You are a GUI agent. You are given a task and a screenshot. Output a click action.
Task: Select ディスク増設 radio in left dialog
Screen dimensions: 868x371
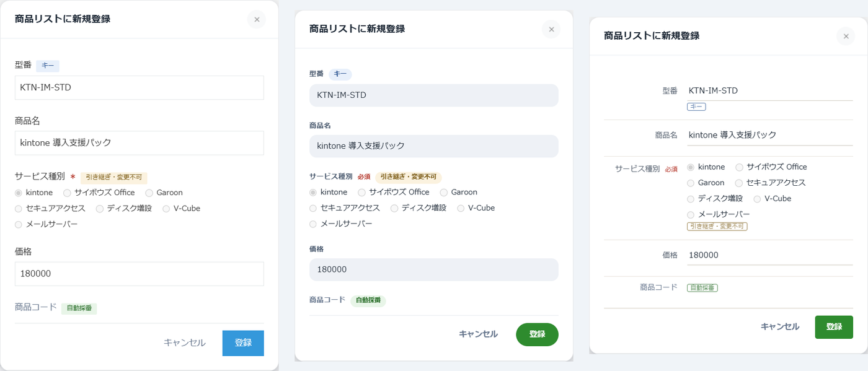[x=100, y=209]
